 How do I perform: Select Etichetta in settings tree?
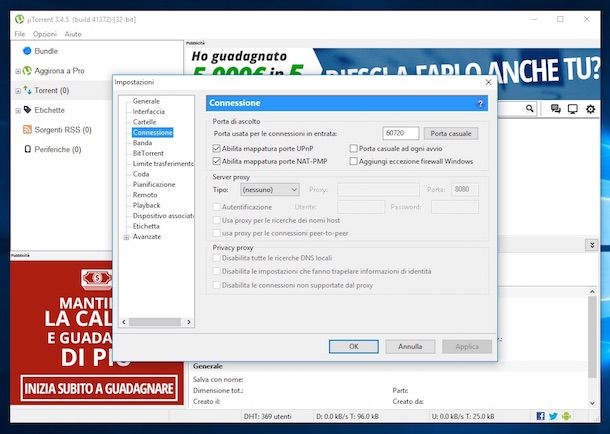point(146,226)
